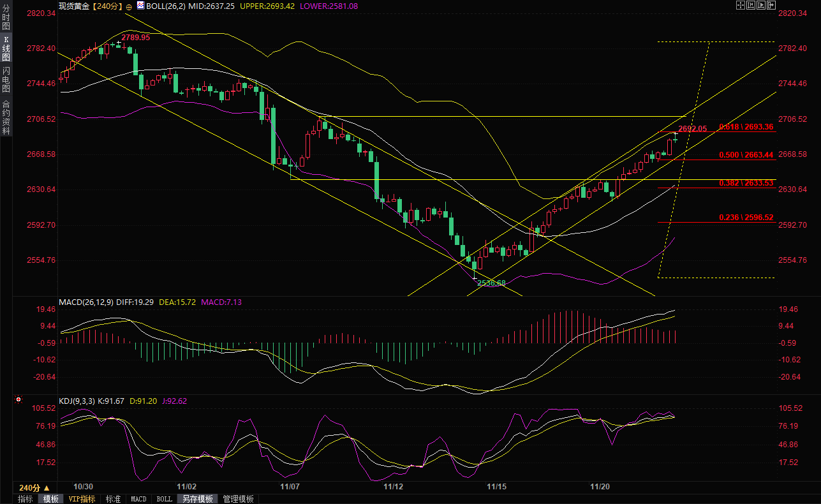Toggle the MACD template button
The image size is (821, 504).
click(x=138, y=499)
